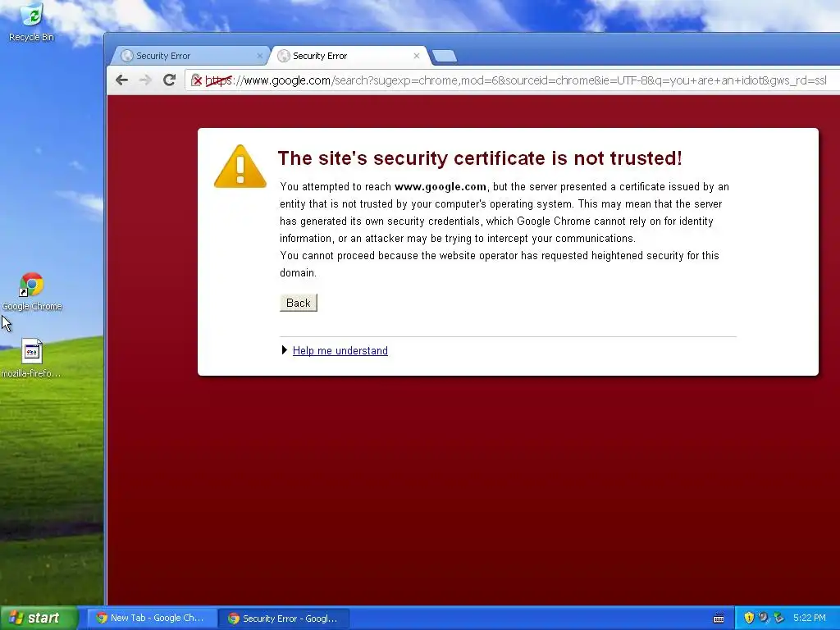The image size is (840, 630).
Task: Open a new tab with the new tab button
Action: pos(444,56)
